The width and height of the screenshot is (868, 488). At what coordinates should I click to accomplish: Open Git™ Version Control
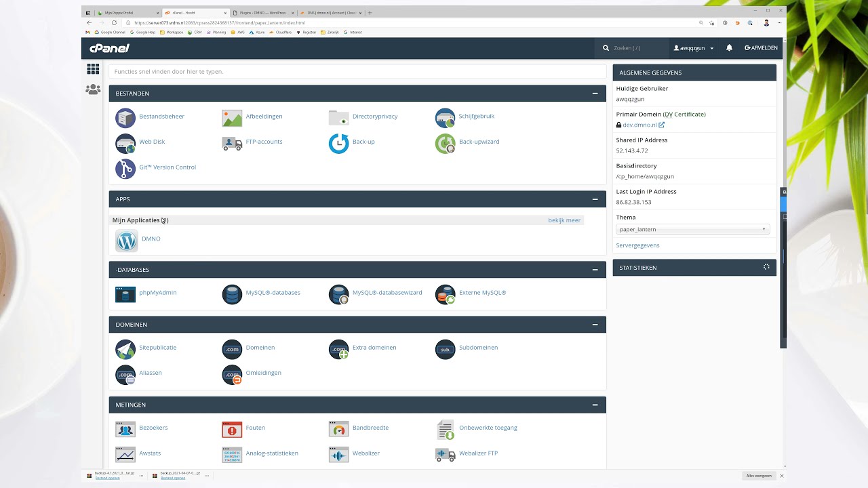[x=167, y=167]
